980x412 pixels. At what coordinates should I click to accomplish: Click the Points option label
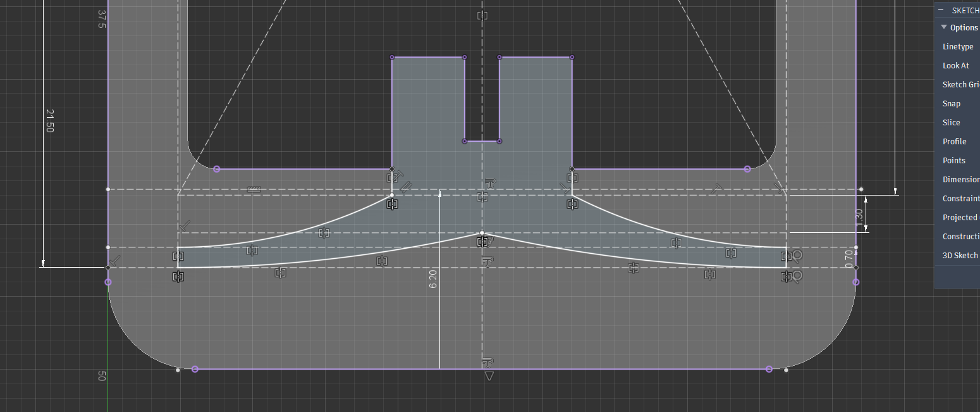pos(953,161)
